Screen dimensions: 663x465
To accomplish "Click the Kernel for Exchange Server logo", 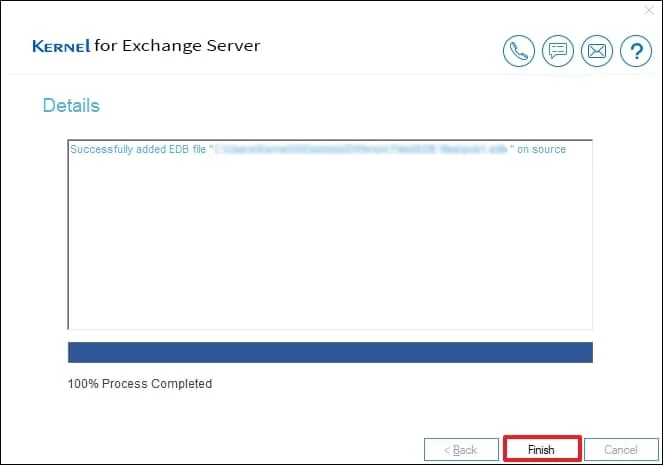I will coord(146,46).
